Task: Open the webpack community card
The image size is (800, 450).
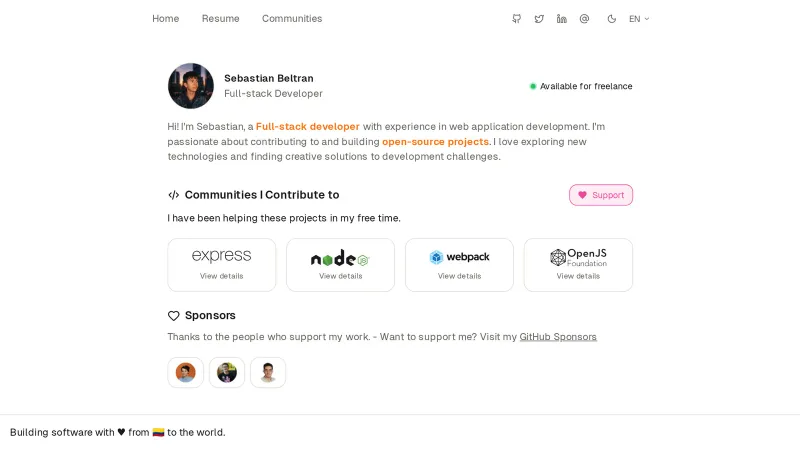Action: point(459,265)
